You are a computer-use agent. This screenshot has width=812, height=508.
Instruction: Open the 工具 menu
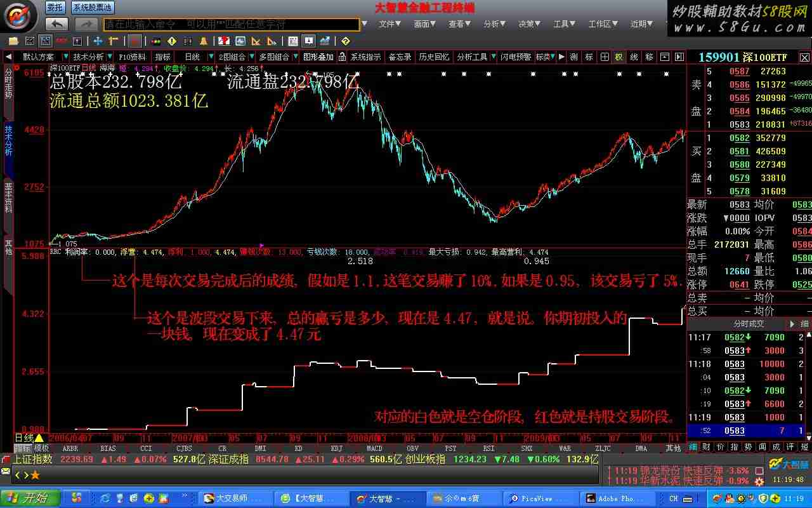[x=565, y=24]
